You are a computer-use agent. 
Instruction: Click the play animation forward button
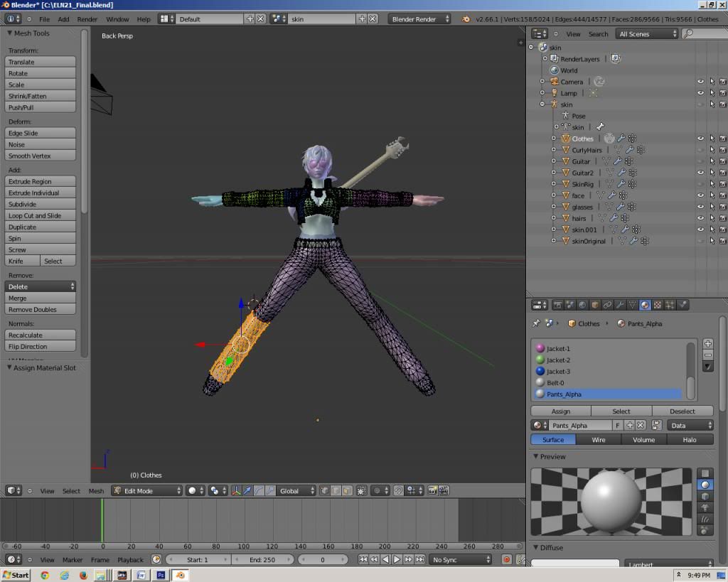coord(397,560)
